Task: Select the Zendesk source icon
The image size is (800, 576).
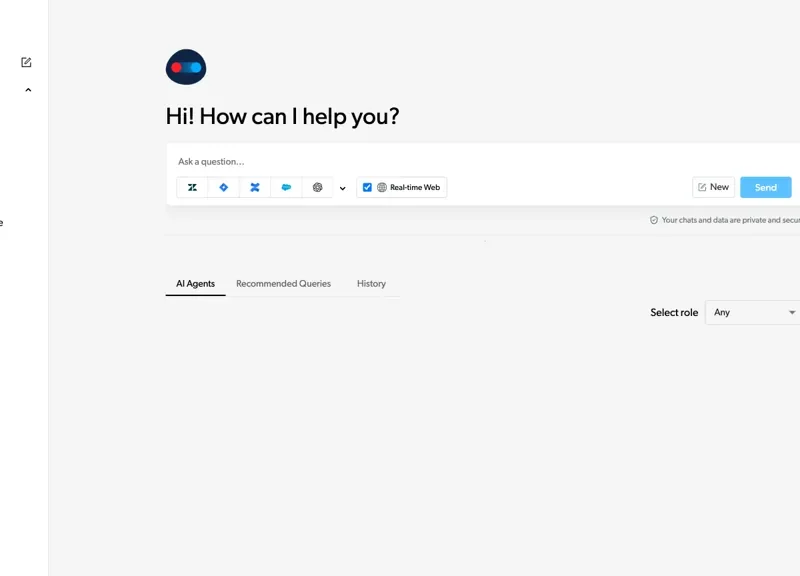Action: tap(192, 187)
